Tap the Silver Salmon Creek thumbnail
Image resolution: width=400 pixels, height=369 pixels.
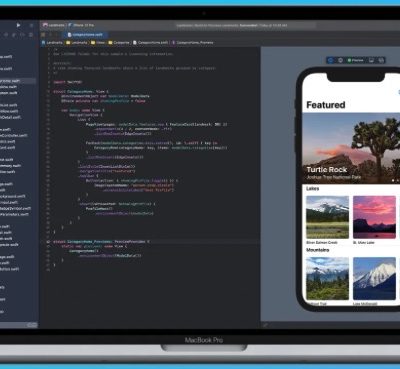click(327, 217)
